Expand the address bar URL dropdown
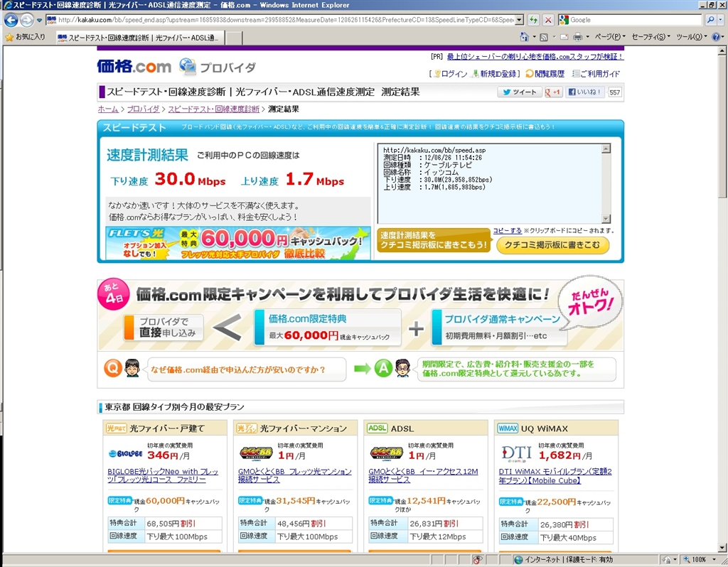 (520, 20)
